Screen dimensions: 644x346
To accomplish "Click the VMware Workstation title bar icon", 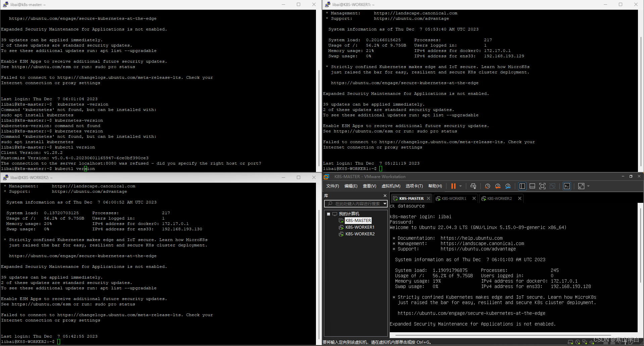I will coord(326,177).
